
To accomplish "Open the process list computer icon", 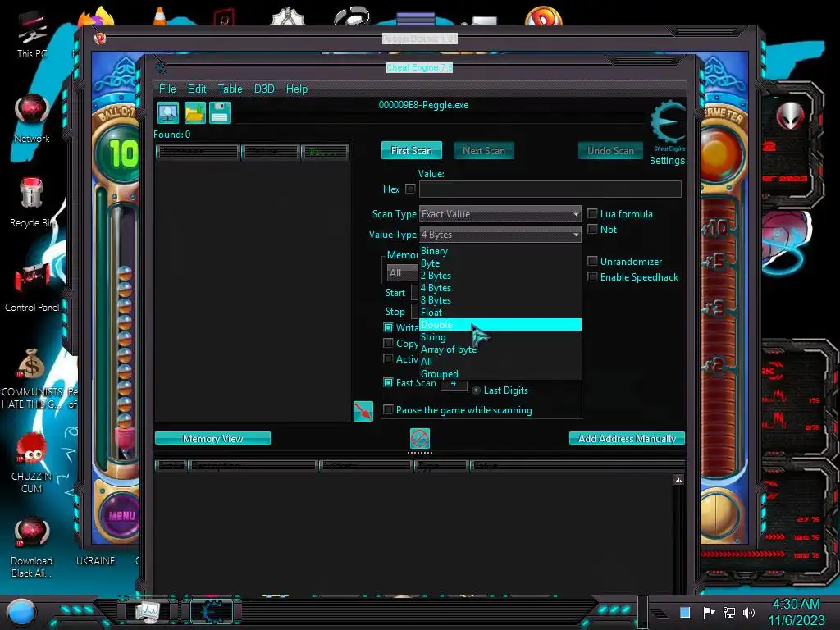I will [x=167, y=113].
